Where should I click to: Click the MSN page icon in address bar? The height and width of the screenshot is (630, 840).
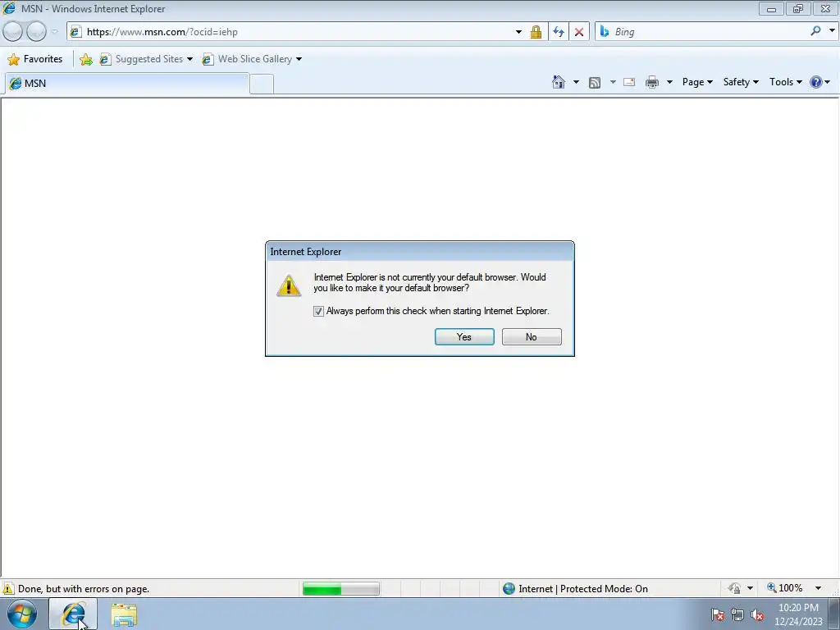[75, 32]
